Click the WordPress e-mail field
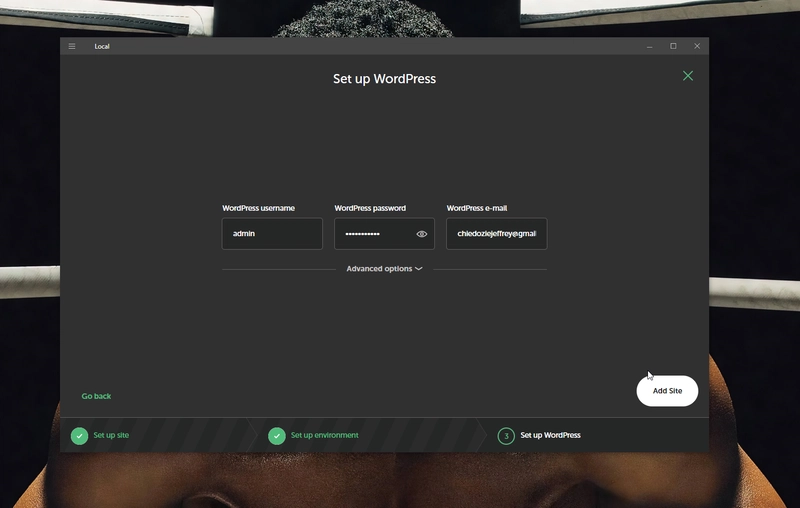 tap(496, 234)
